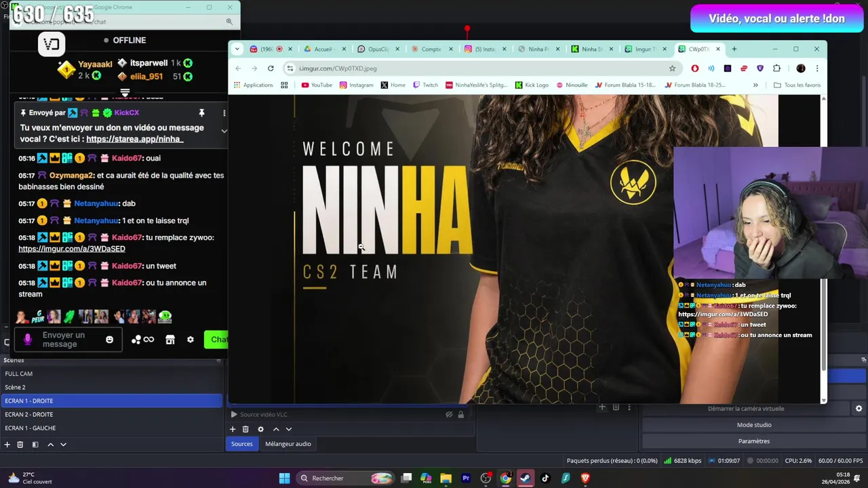Viewport: 868px width, 488px height.
Task: Open Windows Start menu
Action: [x=285, y=479]
